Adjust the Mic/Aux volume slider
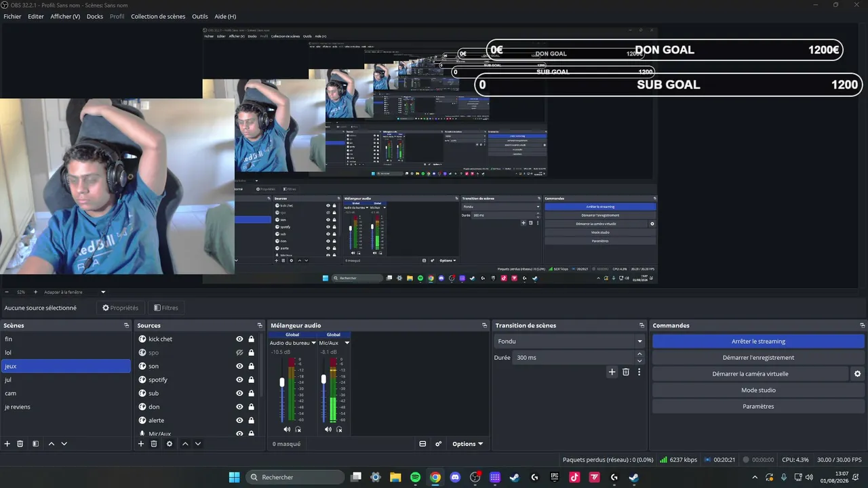The width and height of the screenshot is (868, 488). pyautogui.click(x=323, y=379)
